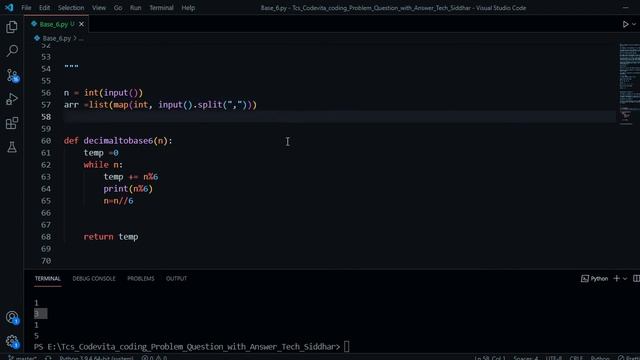Click terminal output value 5

[x=37, y=336]
